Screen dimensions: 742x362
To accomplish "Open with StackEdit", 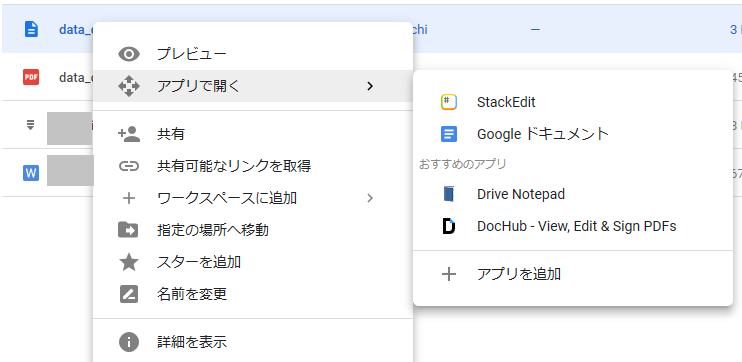I will pos(573,102).
